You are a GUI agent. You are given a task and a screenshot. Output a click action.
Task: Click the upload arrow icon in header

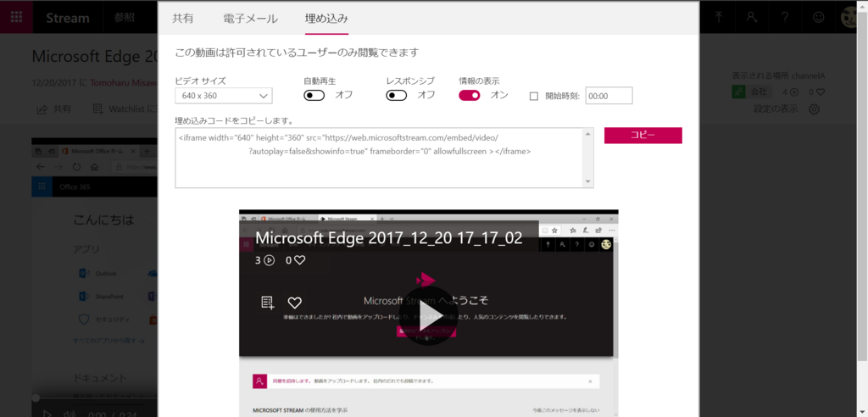point(719,17)
